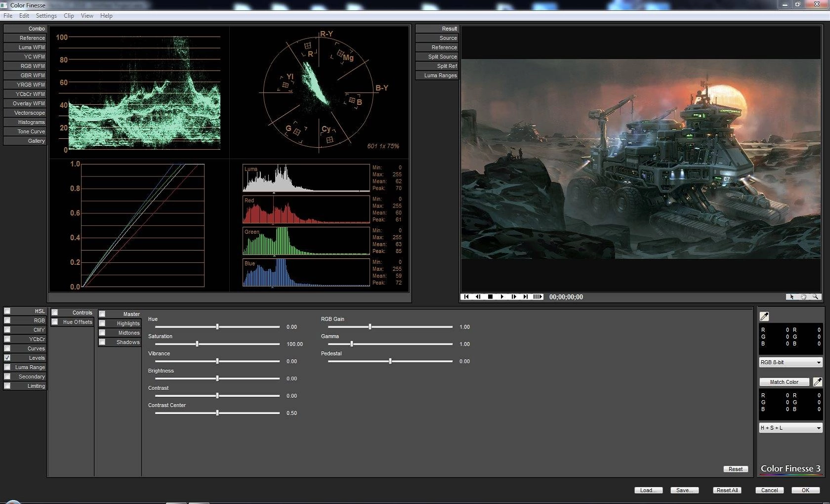Viewport: 830px width, 504px height.
Task: Enable the Highlights checkbox
Action: (102, 323)
